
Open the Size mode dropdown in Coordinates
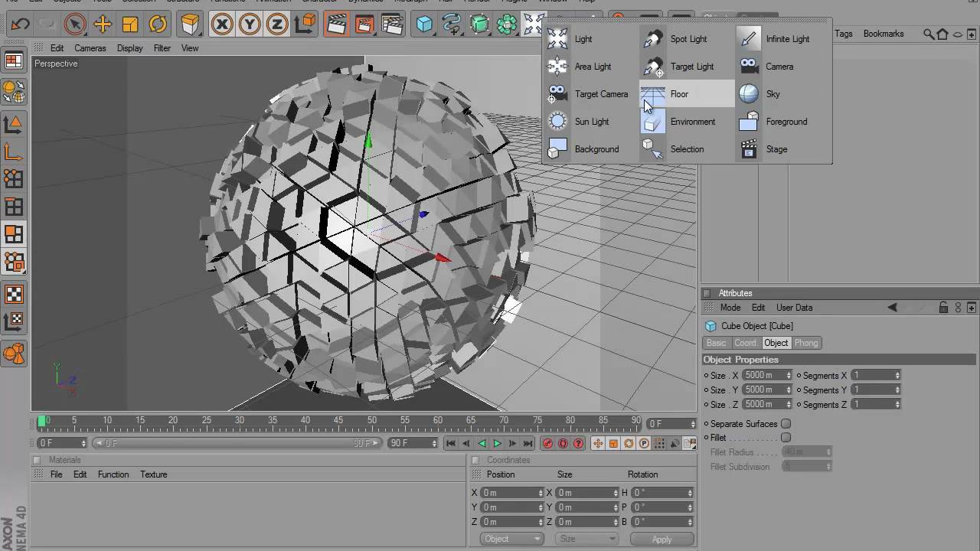pos(586,539)
